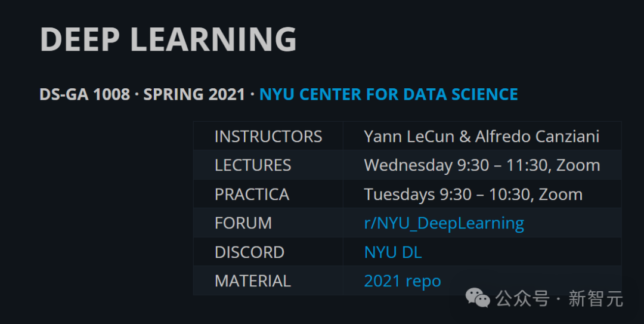
Task: Open the 2021 repo material link
Action: click(402, 281)
